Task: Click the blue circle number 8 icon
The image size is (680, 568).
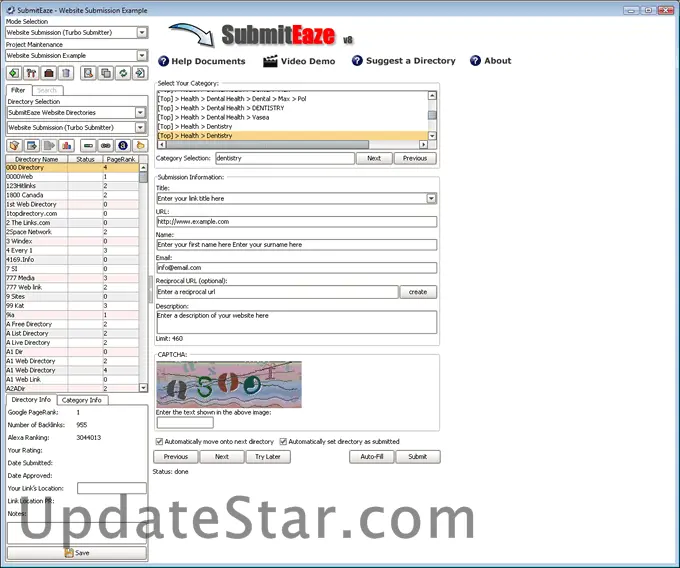Action: (123, 146)
